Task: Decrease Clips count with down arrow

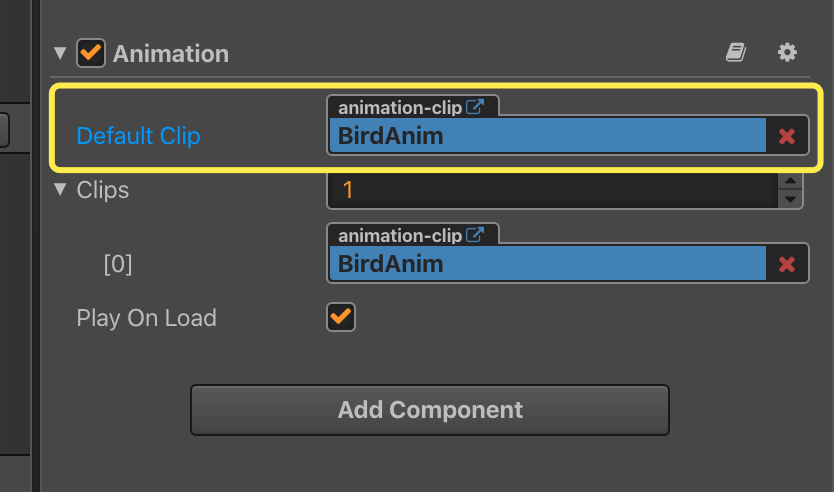Action: coord(790,199)
